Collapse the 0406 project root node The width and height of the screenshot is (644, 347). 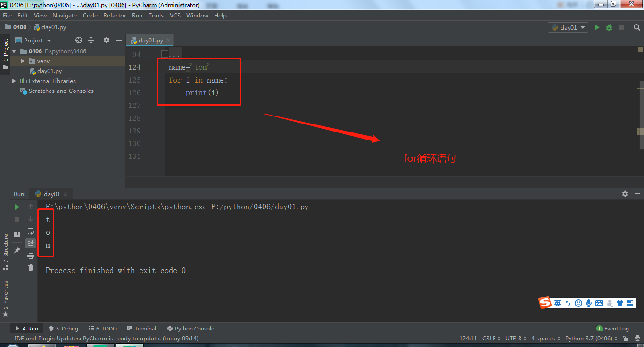[14, 51]
